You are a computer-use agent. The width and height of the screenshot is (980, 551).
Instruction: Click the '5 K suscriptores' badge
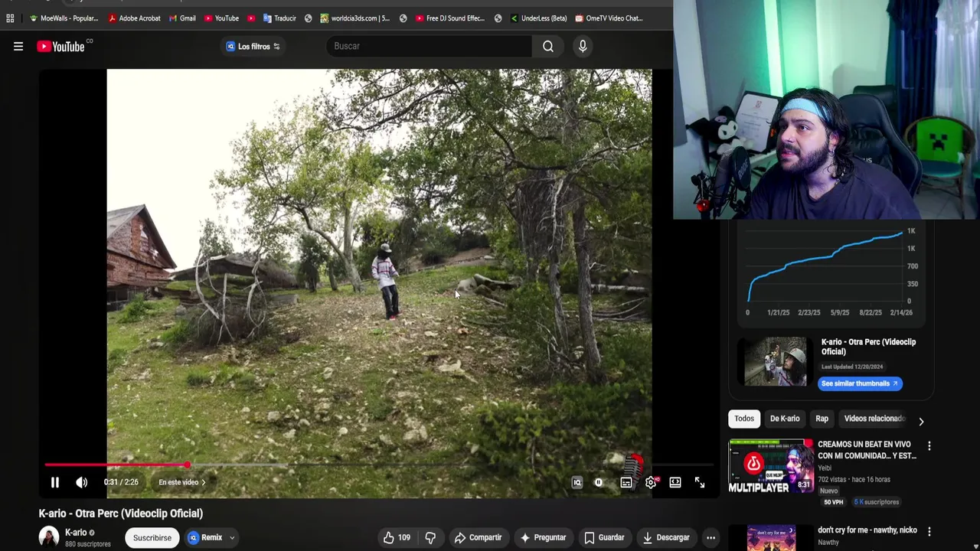point(877,502)
